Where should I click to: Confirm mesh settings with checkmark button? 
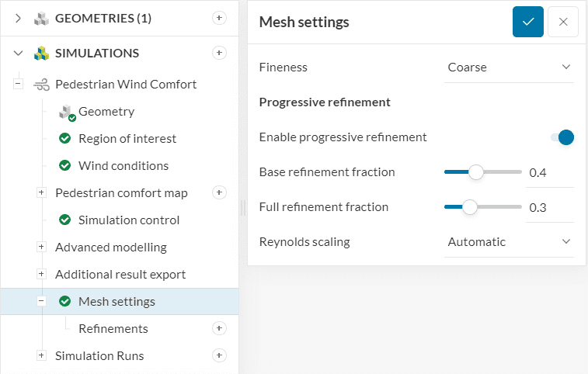528,22
